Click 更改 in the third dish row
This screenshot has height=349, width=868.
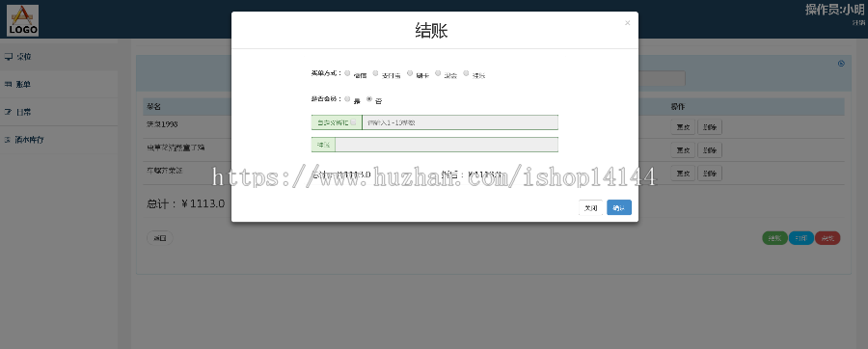tap(682, 174)
